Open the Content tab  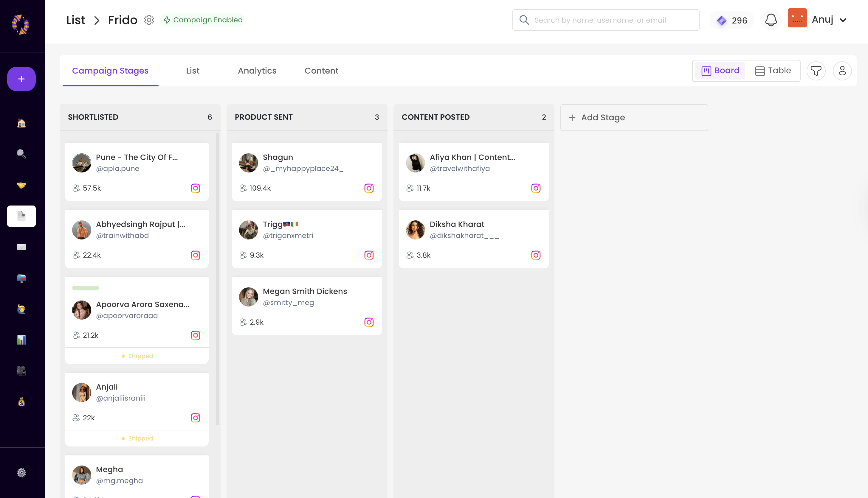[x=321, y=71]
